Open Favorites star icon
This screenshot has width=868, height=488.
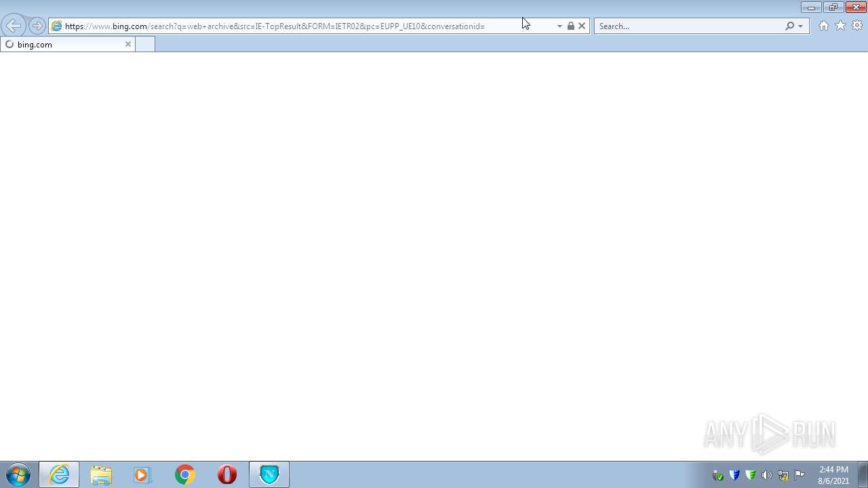pyautogui.click(x=840, y=26)
